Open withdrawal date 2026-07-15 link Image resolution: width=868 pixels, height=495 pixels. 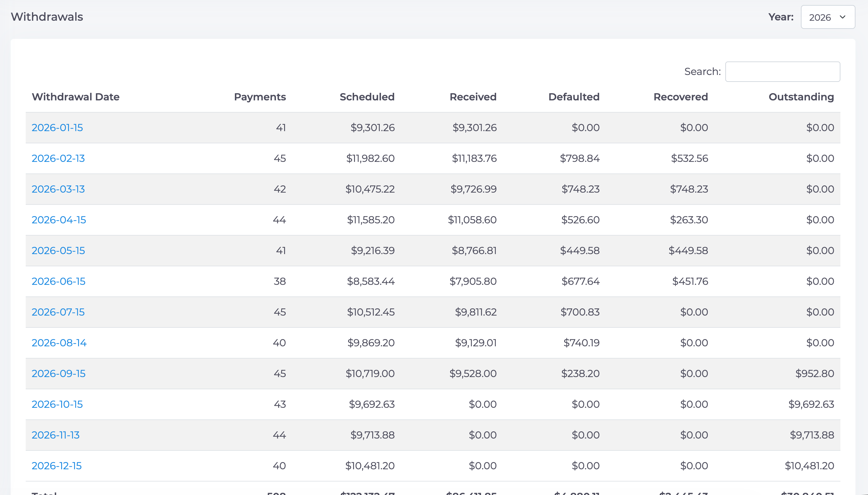58,312
